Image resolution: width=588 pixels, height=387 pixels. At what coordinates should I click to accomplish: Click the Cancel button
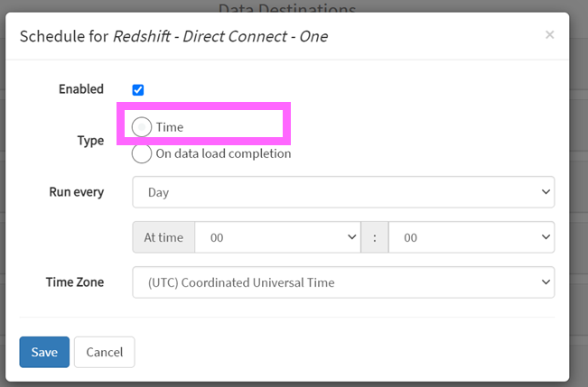104,352
